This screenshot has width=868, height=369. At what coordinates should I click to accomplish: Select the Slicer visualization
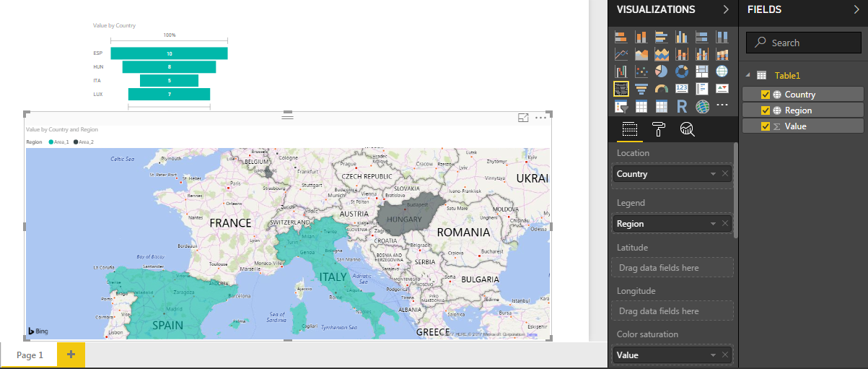(x=621, y=107)
